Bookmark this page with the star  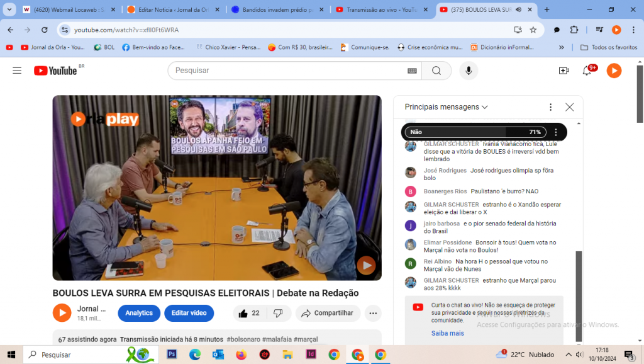(533, 30)
